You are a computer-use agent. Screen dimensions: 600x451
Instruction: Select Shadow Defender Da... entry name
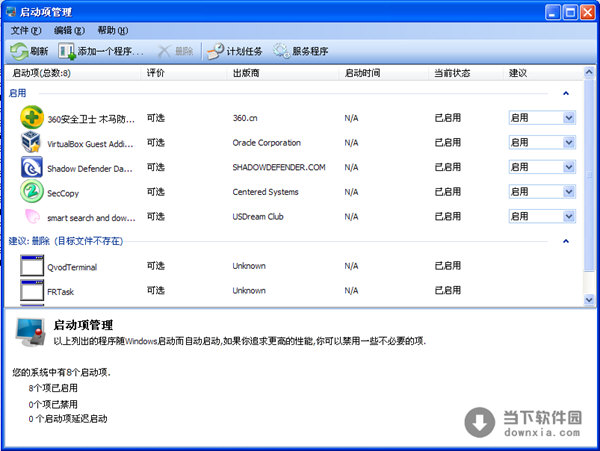pos(90,169)
